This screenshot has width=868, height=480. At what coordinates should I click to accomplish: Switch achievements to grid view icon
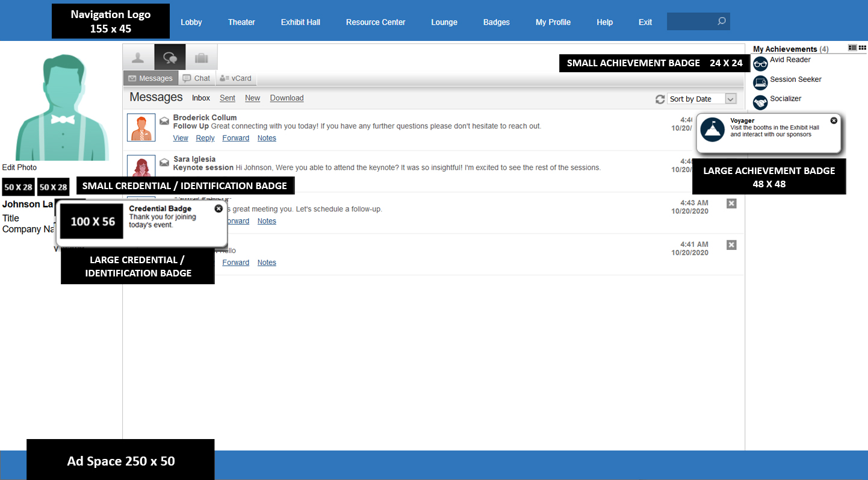863,48
